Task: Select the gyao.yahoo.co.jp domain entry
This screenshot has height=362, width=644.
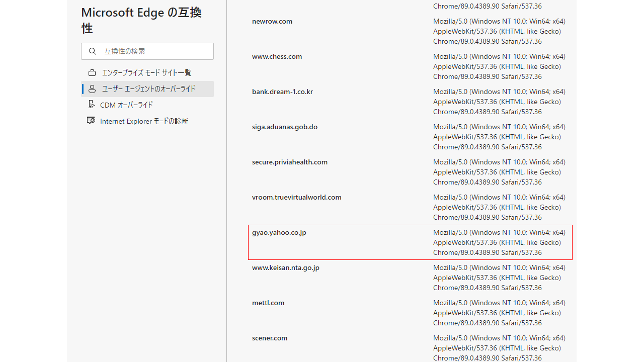Action: 279,233
